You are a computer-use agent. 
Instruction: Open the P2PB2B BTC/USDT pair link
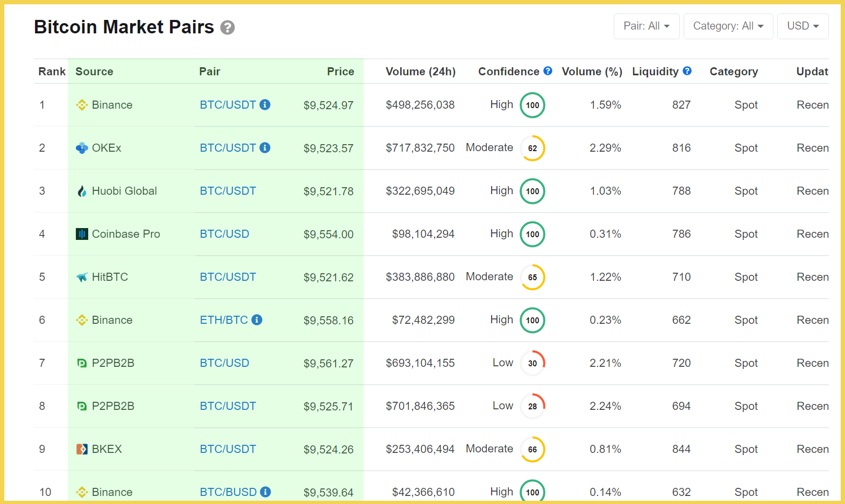(228, 406)
